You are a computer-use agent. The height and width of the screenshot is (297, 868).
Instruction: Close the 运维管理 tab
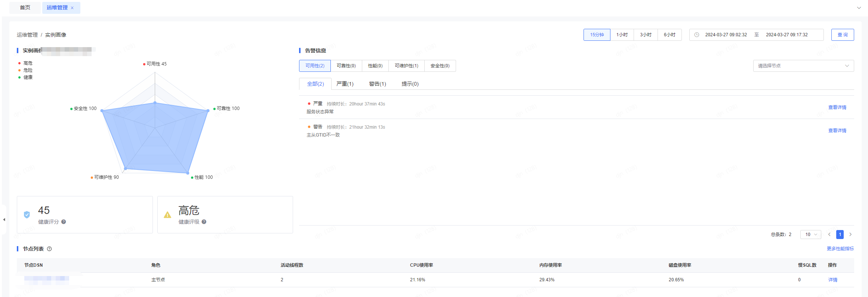pos(72,8)
